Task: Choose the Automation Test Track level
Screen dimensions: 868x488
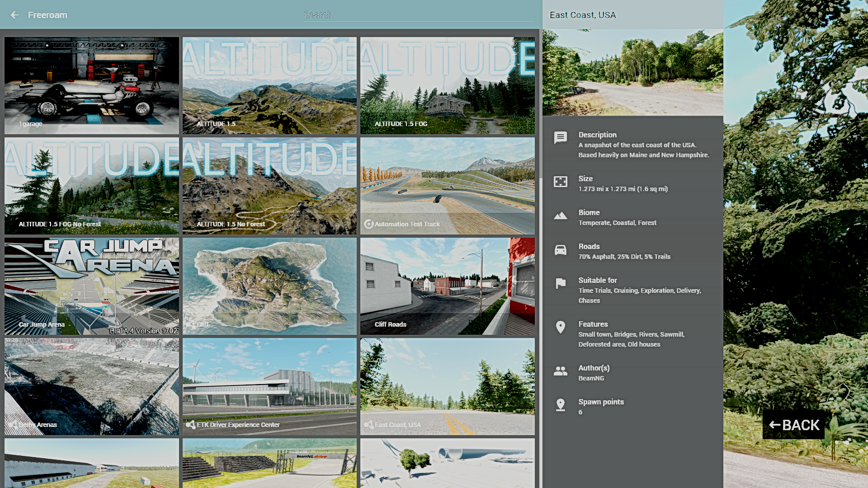Action: (x=447, y=186)
